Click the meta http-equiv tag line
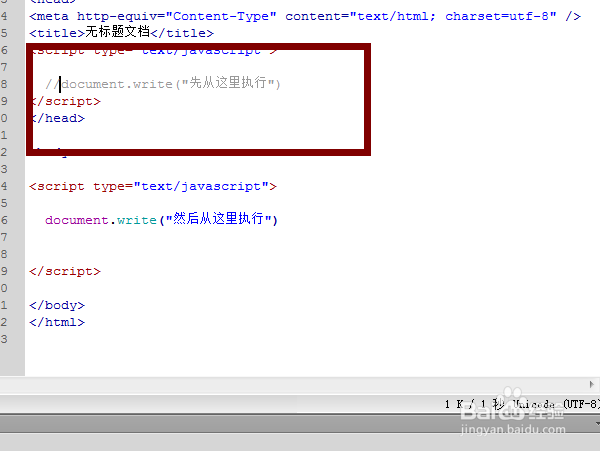The height and width of the screenshot is (451, 600). pyautogui.click(x=305, y=16)
